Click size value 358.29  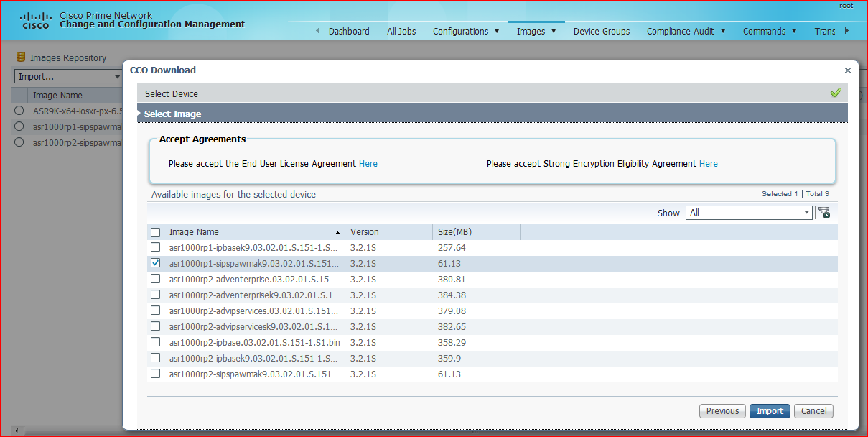tap(452, 342)
